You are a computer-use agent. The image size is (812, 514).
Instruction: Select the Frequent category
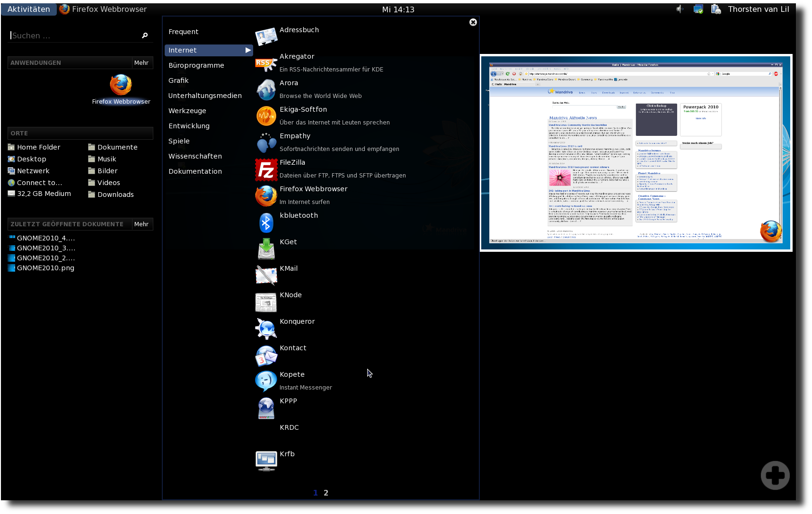coord(183,32)
